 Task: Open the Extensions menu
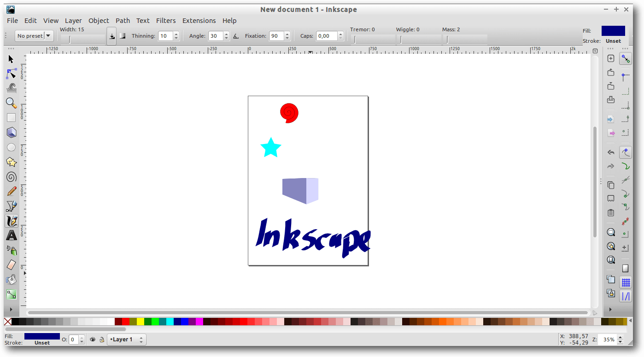(199, 21)
